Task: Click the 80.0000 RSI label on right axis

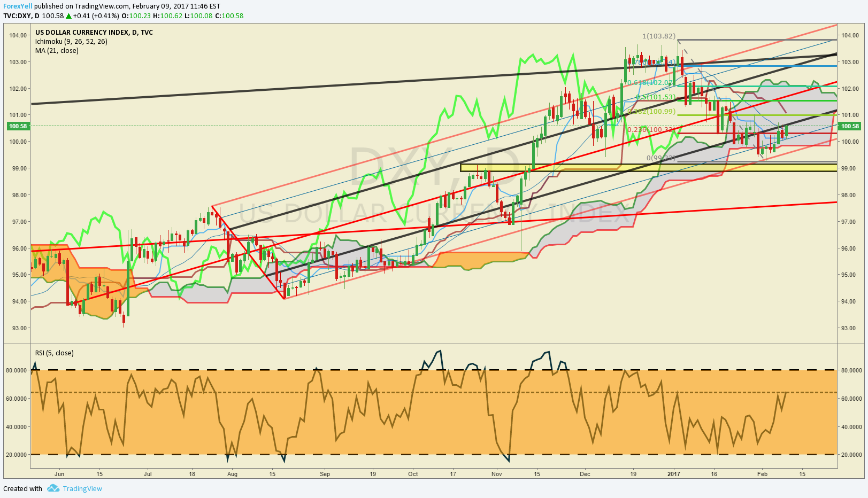Action: click(x=851, y=370)
